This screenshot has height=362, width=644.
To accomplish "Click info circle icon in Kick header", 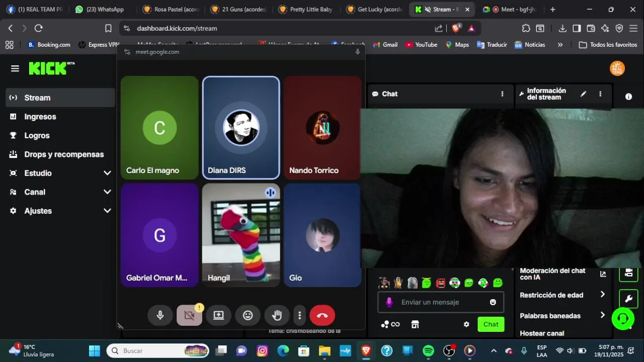I will coord(628,97).
